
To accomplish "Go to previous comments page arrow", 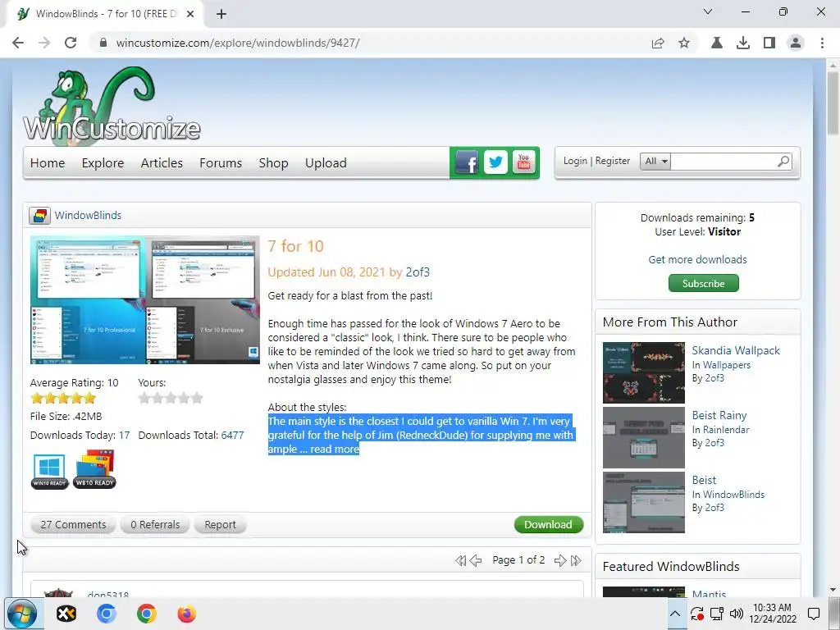I will (x=476, y=560).
